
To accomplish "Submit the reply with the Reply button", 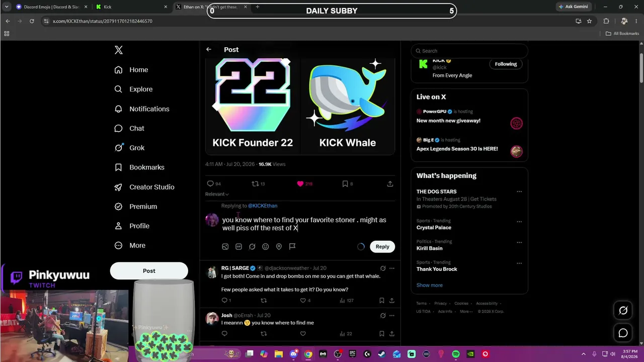I will [x=382, y=246].
